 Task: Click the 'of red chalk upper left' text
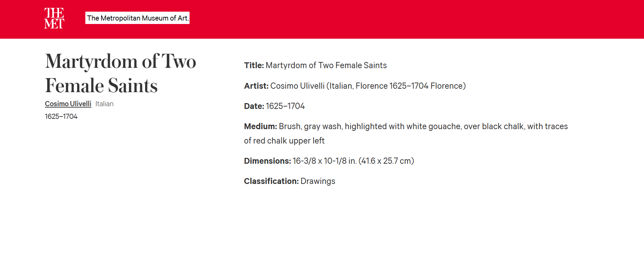pyautogui.click(x=284, y=141)
